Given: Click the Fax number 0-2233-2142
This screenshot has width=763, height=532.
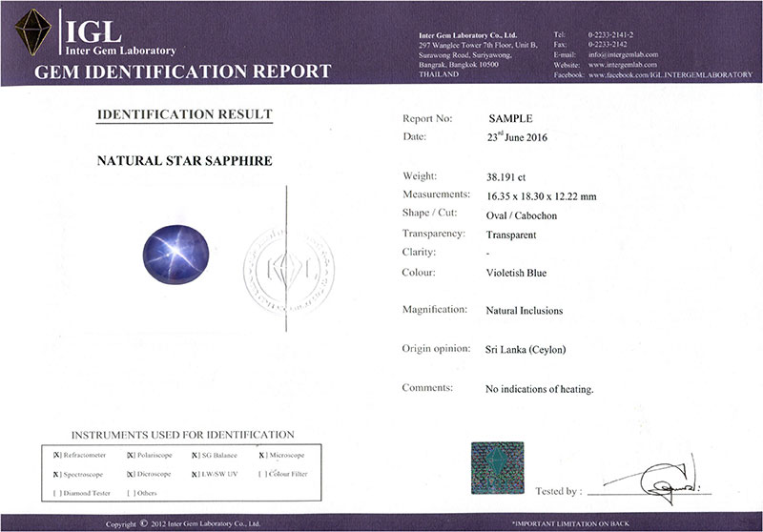Looking at the screenshot, I should [608, 44].
